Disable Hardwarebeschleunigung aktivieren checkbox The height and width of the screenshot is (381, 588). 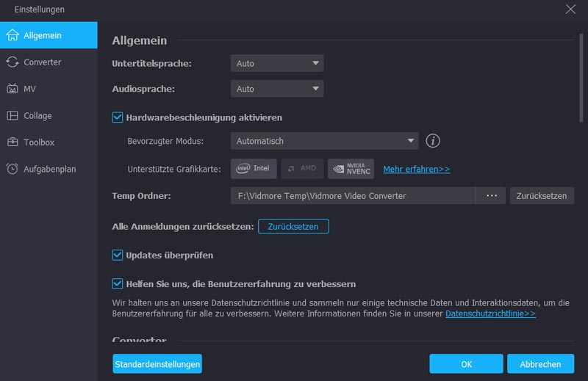pos(117,117)
